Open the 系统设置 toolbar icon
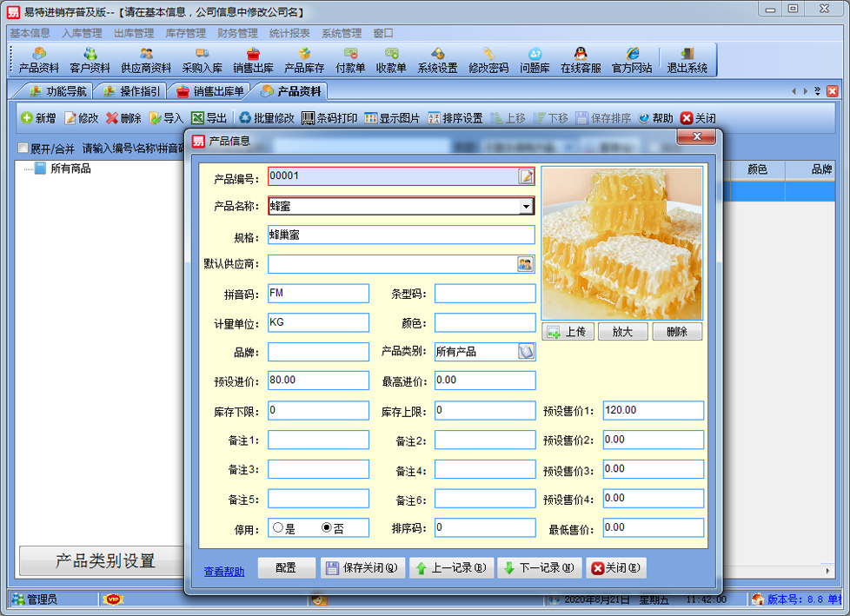The width and height of the screenshot is (850, 616). [437, 59]
